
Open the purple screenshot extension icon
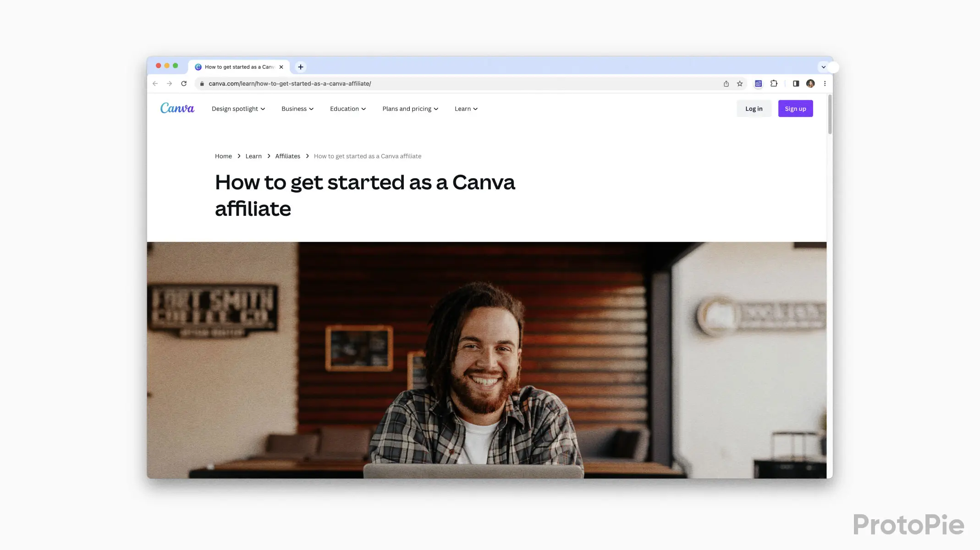coord(758,83)
